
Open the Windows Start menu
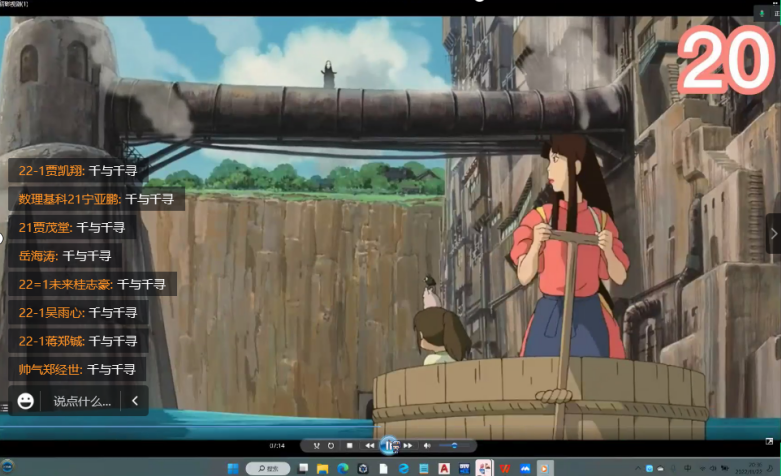[233, 469]
